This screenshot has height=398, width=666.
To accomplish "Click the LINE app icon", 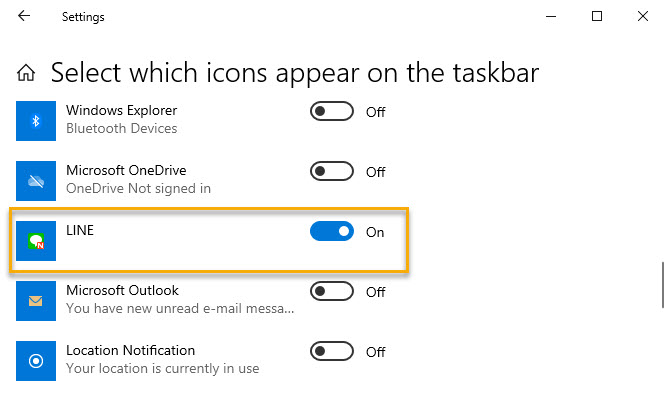I will [x=36, y=241].
